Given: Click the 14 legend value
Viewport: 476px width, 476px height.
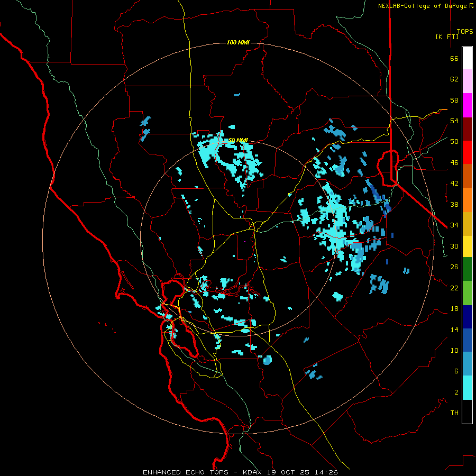Looking at the screenshot, I should point(454,329).
